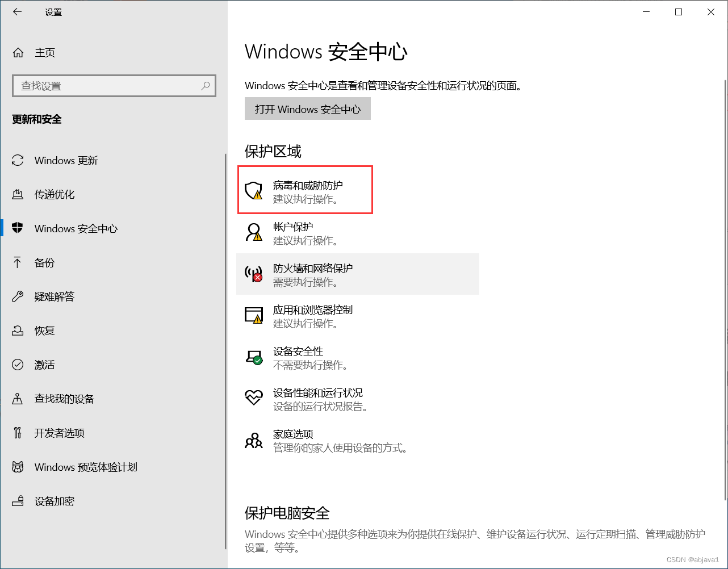Select the Windows 安全中心 sidebar label
Image resolution: width=728 pixels, height=569 pixels.
pyautogui.click(x=76, y=229)
